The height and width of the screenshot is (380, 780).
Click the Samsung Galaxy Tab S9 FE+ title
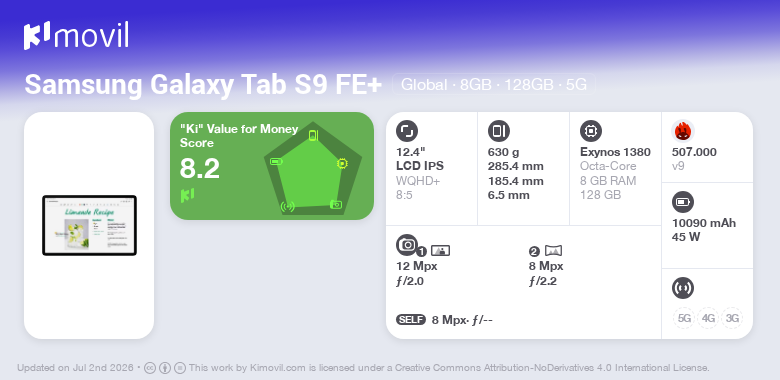click(203, 85)
